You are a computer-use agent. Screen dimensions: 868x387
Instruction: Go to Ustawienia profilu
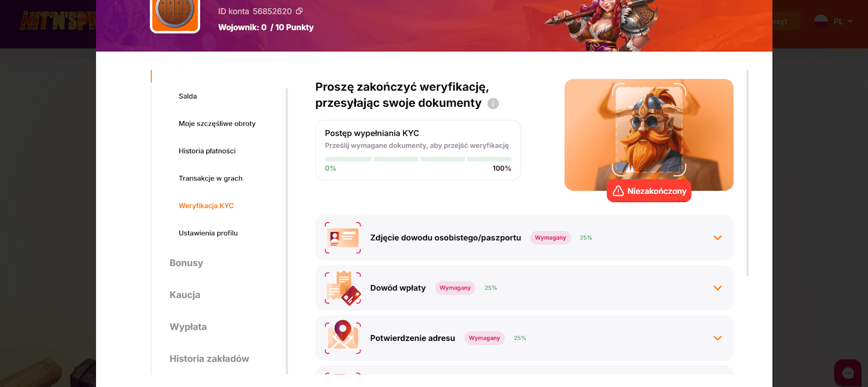click(x=208, y=233)
